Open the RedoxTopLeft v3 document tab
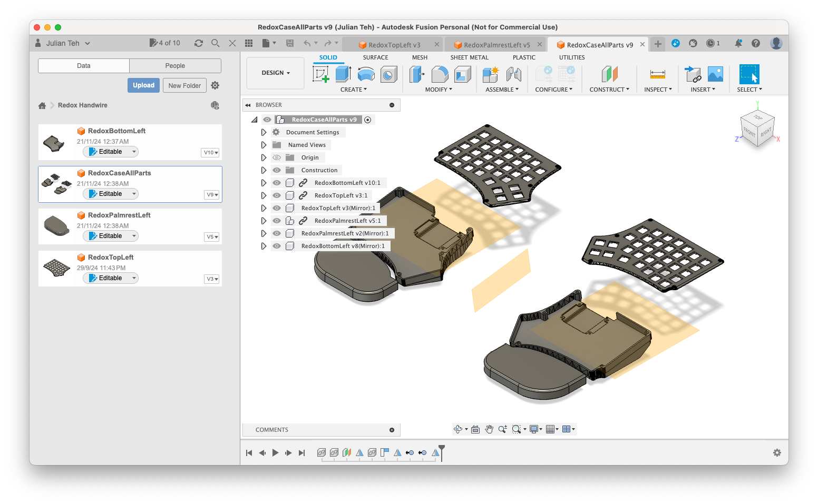 pos(395,44)
